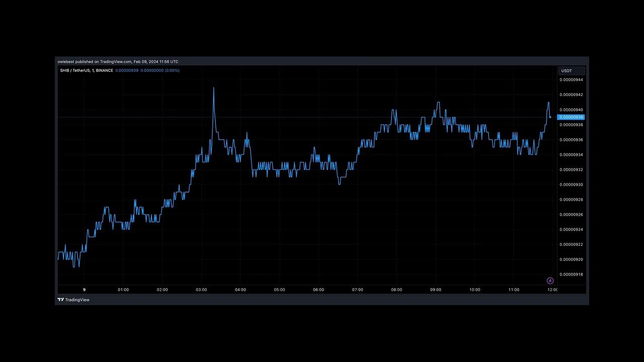This screenshot has height=362, width=644.
Task: Click the 08:00 time axis label
Action: click(396, 290)
